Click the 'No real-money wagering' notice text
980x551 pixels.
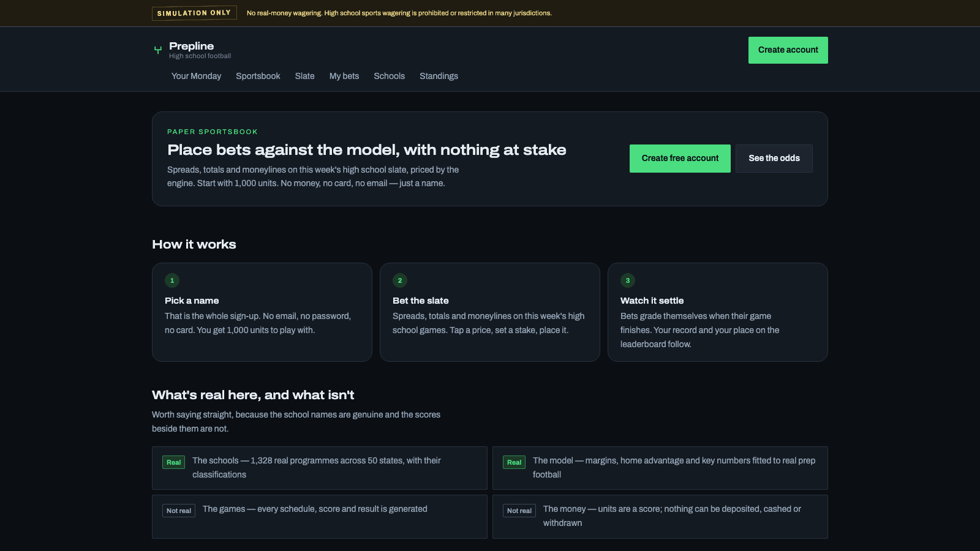tap(399, 13)
